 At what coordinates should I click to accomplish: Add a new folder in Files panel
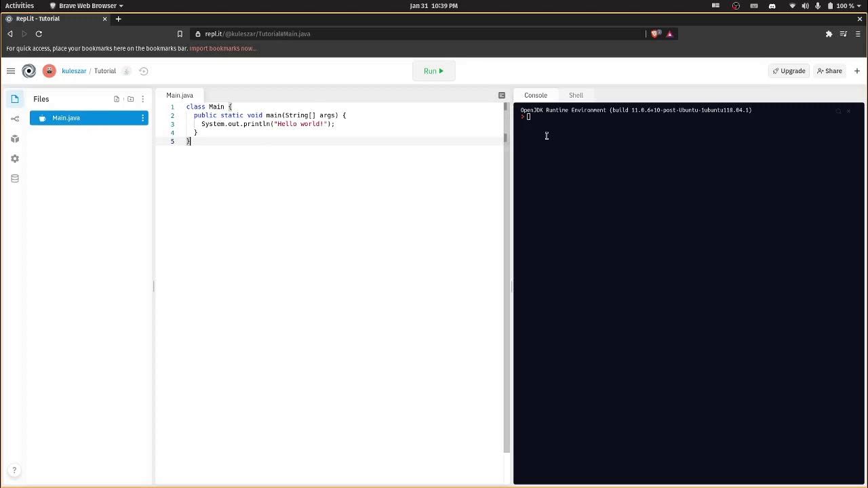(x=131, y=99)
